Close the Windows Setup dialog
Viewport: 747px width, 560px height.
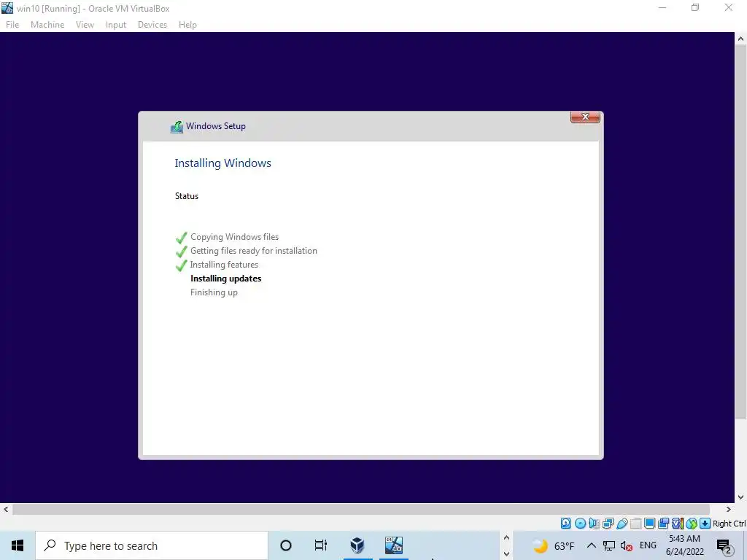(585, 117)
